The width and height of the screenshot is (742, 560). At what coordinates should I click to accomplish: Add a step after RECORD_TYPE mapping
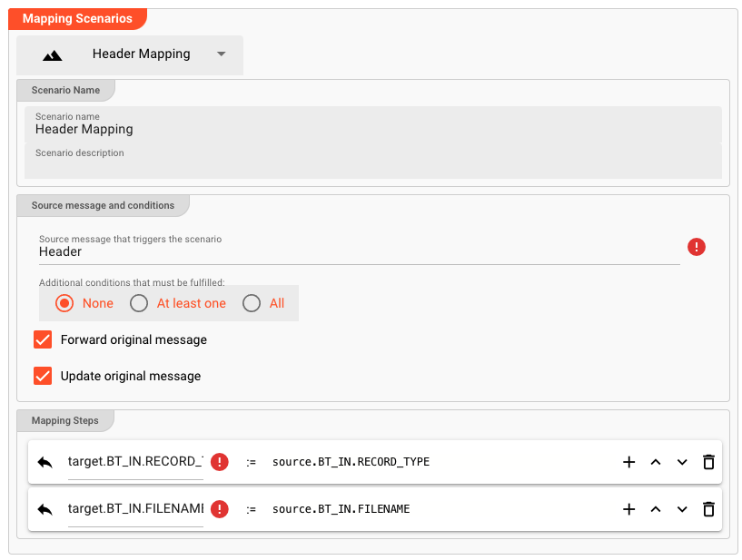point(628,462)
